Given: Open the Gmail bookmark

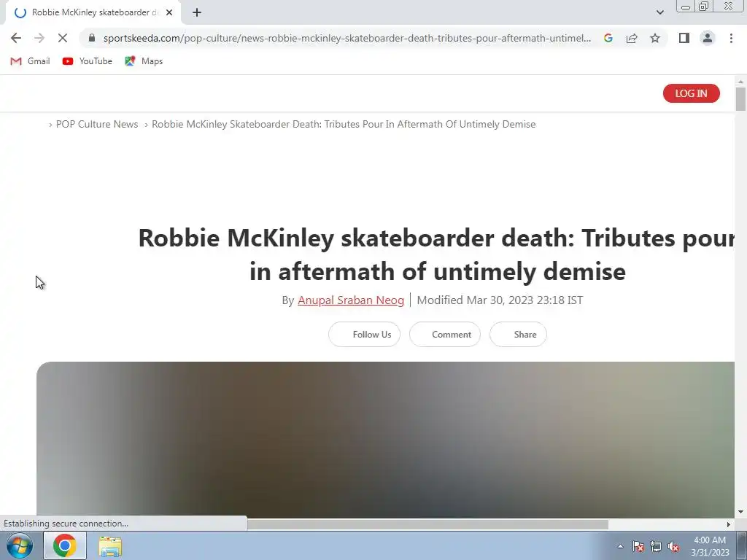Looking at the screenshot, I should [30, 61].
